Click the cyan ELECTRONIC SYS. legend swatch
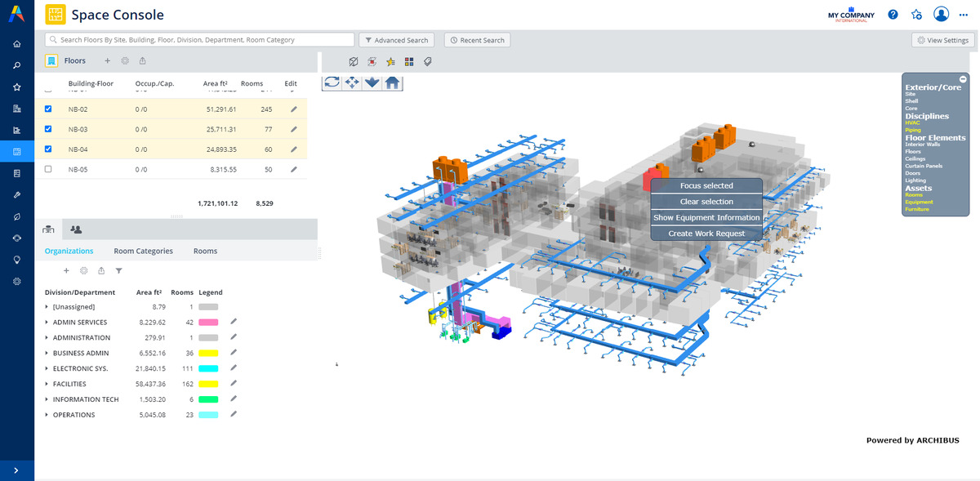Image resolution: width=980 pixels, height=481 pixels. click(209, 368)
